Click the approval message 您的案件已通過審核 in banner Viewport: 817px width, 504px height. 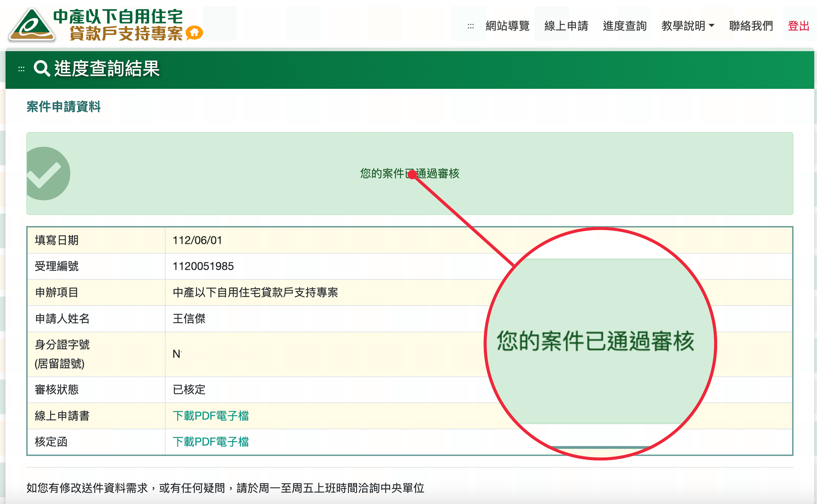410,174
